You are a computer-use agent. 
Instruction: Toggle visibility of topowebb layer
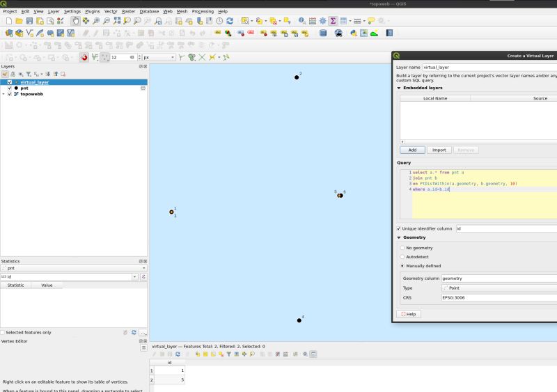(x=10, y=94)
